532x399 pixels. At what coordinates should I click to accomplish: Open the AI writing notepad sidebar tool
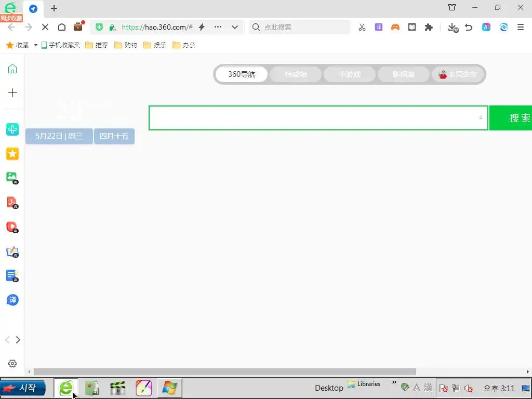pyautogui.click(x=12, y=251)
